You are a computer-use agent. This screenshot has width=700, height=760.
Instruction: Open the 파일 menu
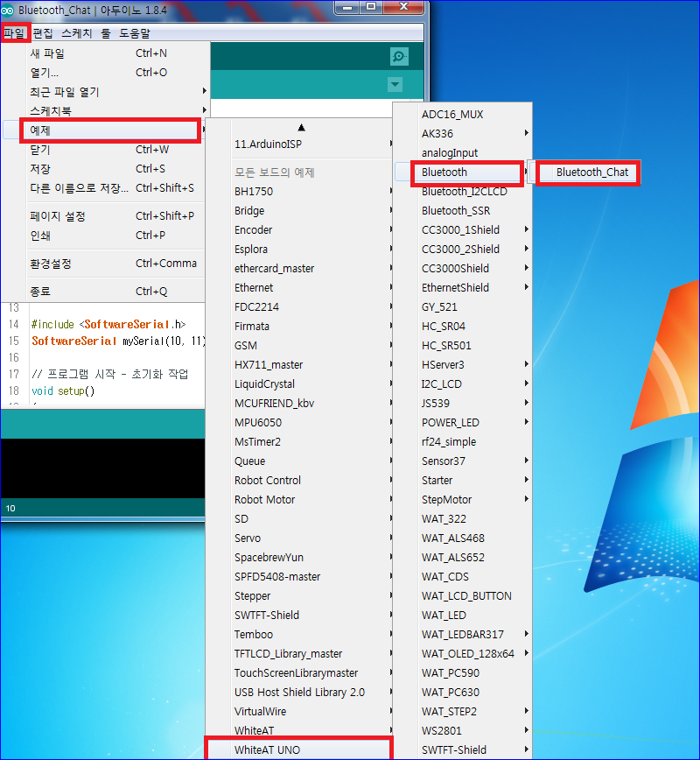tap(14, 33)
